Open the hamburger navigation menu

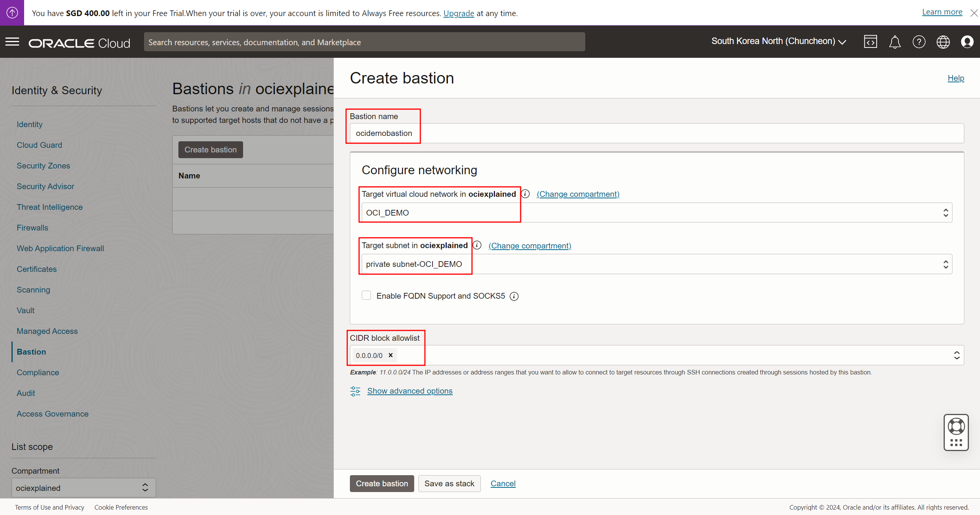pos(12,42)
